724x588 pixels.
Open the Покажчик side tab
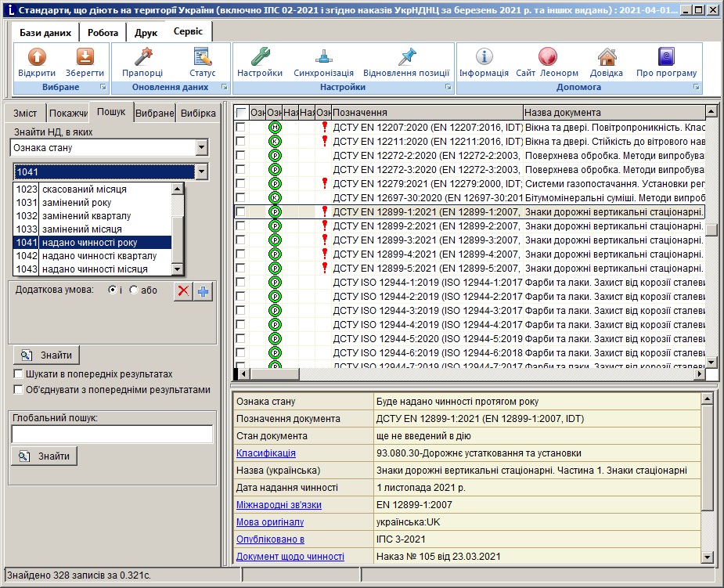pyautogui.click(x=68, y=114)
